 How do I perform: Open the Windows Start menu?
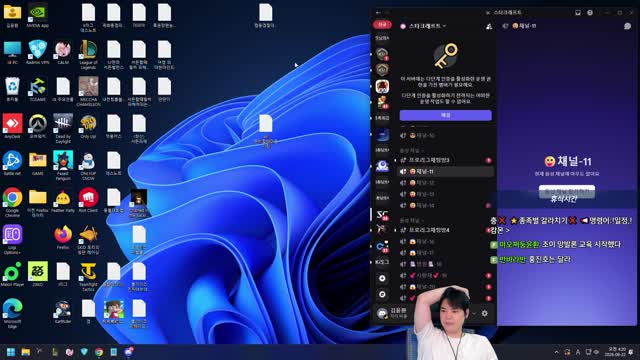pyautogui.click(x=11, y=352)
